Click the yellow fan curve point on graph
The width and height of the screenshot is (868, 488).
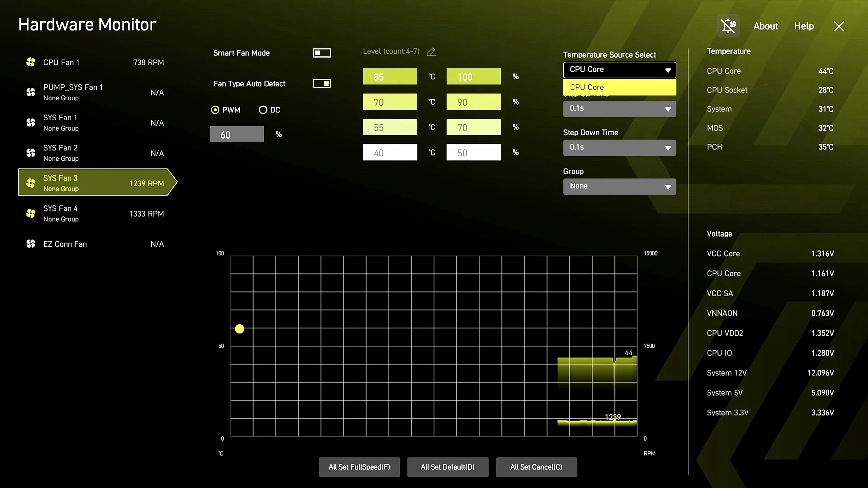point(239,329)
